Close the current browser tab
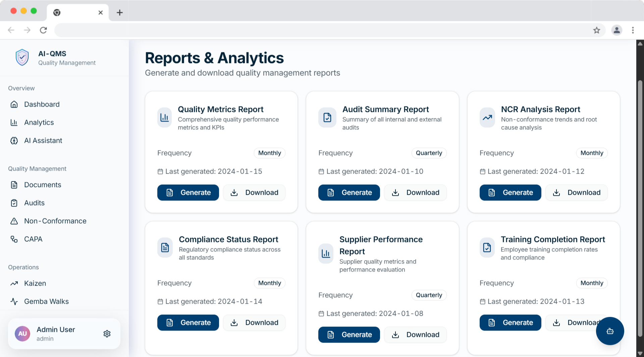 pos(100,13)
